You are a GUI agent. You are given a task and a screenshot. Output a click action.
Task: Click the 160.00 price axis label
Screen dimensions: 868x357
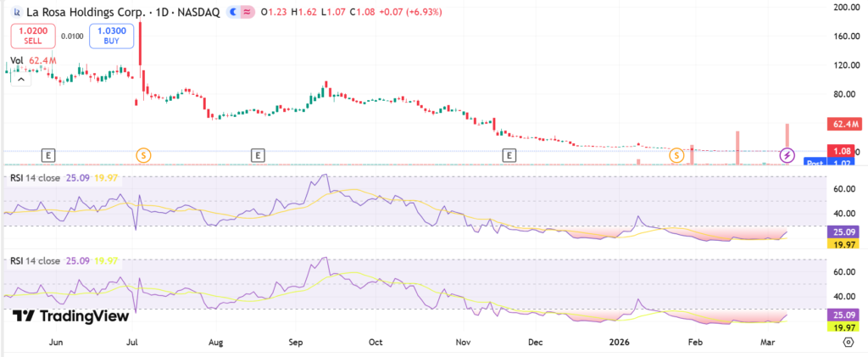coord(845,36)
